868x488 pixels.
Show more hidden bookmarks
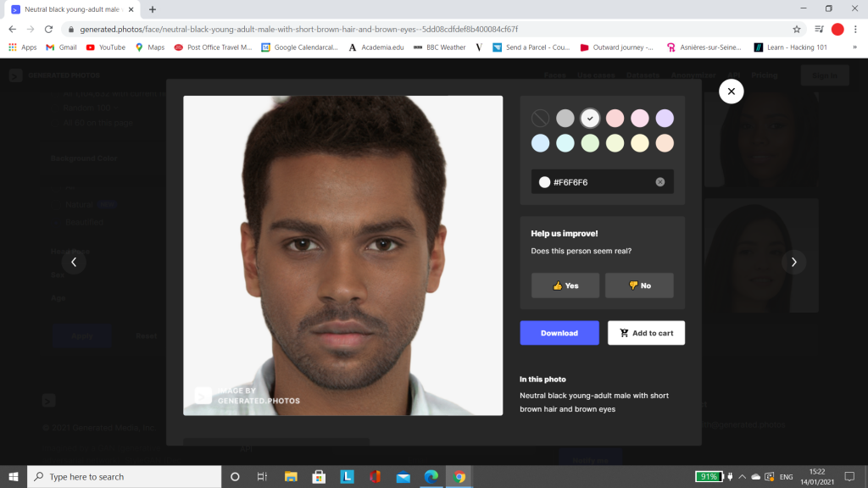click(x=854, y=47)
